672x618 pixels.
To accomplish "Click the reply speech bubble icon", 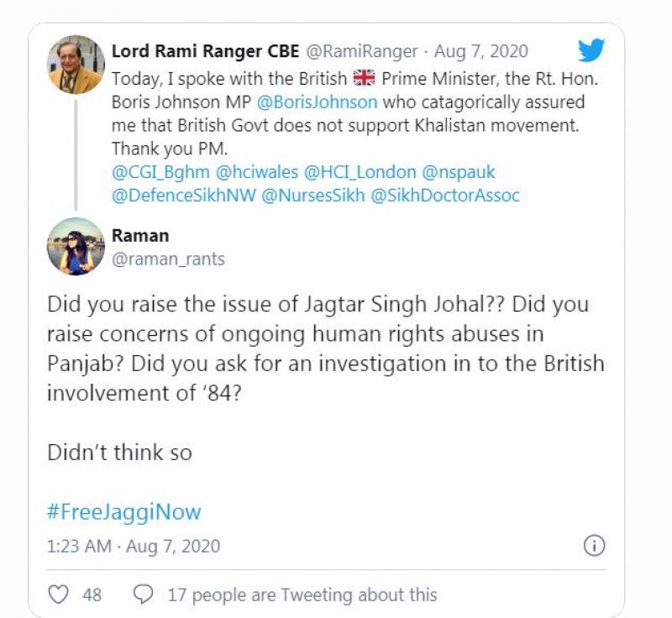I will pos(144,594).
